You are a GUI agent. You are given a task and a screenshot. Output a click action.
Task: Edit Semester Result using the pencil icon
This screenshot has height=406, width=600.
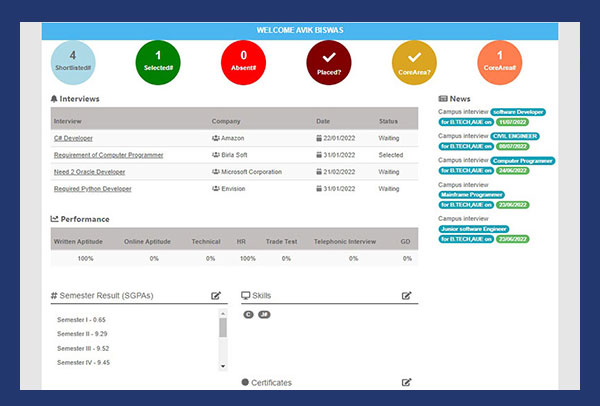pos(216,296)
